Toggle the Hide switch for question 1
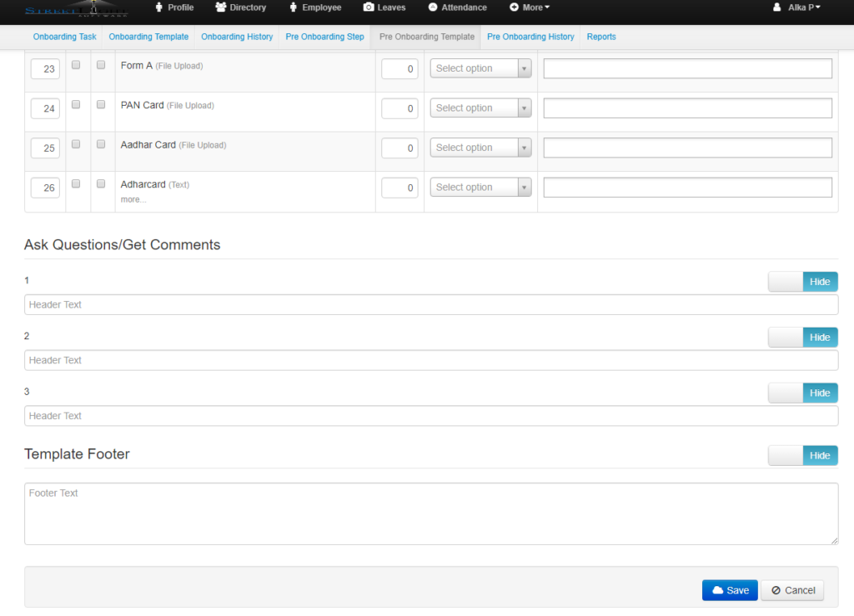This screenshot has height=616, width=854. 803,282
